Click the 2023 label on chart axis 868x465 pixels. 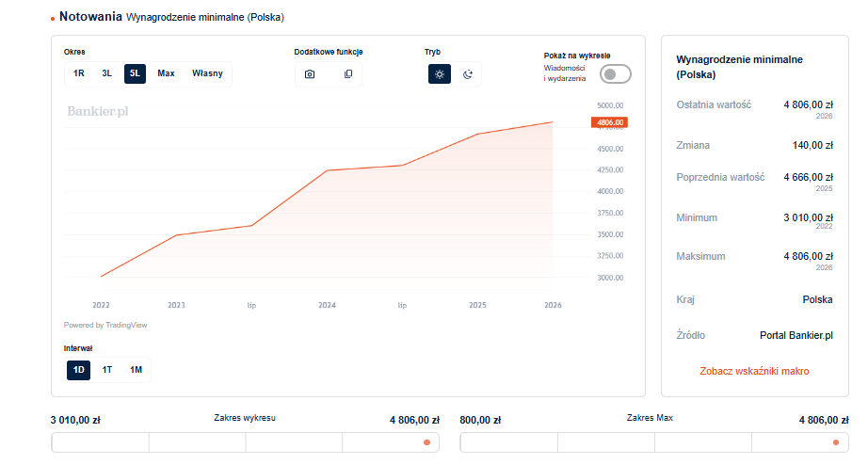(x=177, y=305)
